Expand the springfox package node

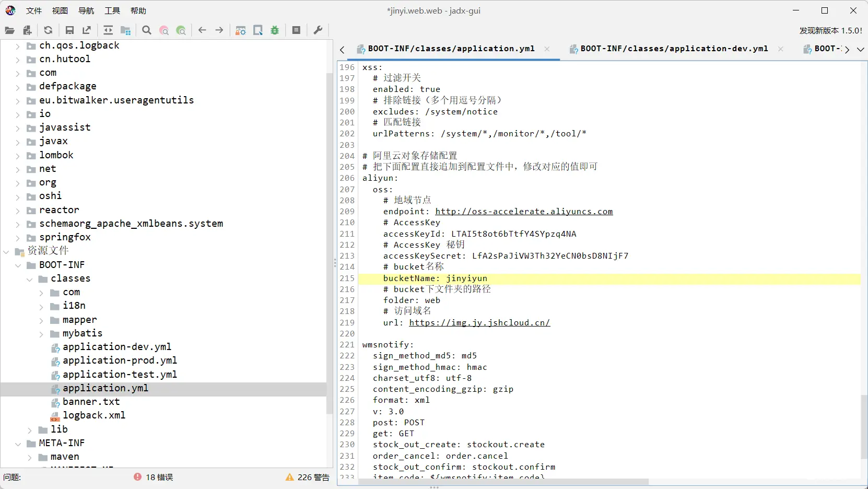pos(17,238)
